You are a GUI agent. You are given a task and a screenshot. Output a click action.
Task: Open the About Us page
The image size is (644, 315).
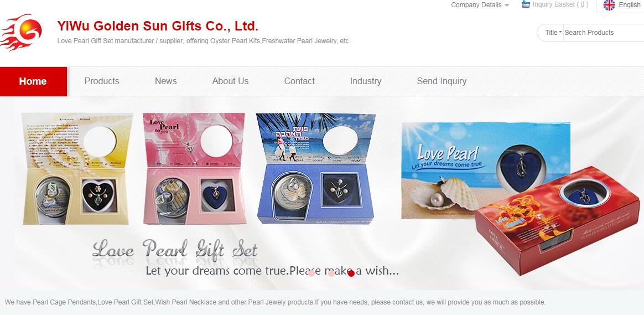pyautogui.click(x=230, y=81)
